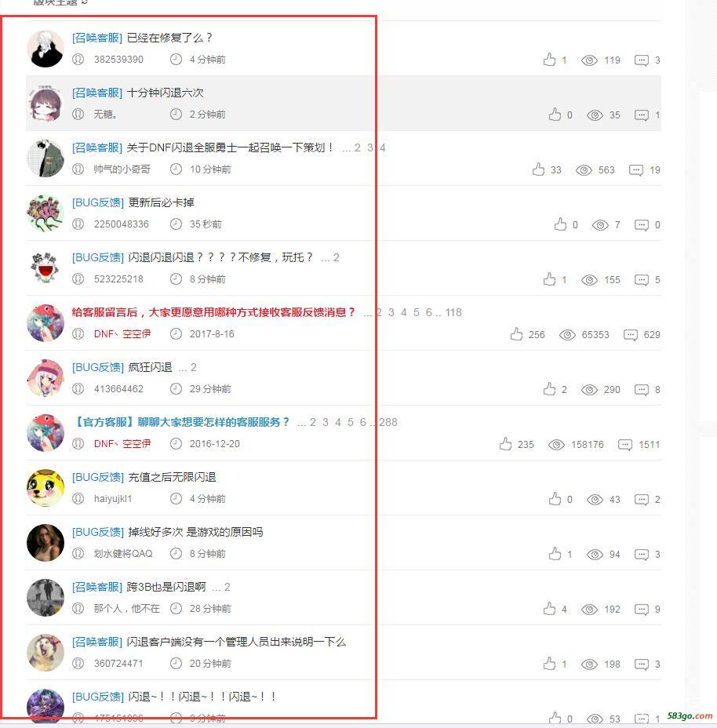Click user icon beside haiyujkl1
The width and height of the screenshot is (717, 728).
78,499
